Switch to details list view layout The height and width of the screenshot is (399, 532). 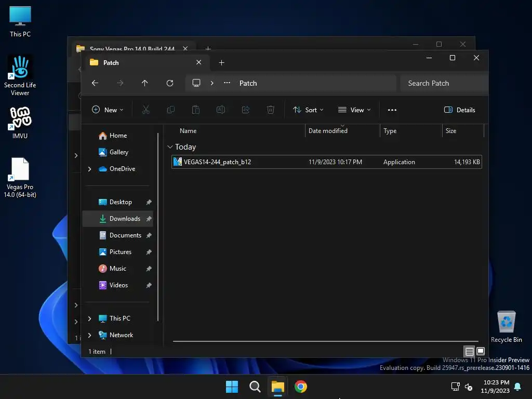pos(469,351)
